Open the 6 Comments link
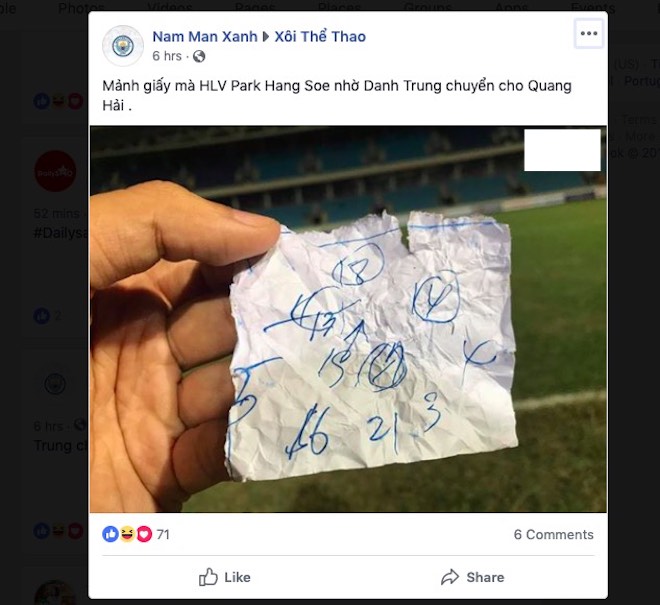This screenshot has width=660, height=605. [x=554, y=534]
